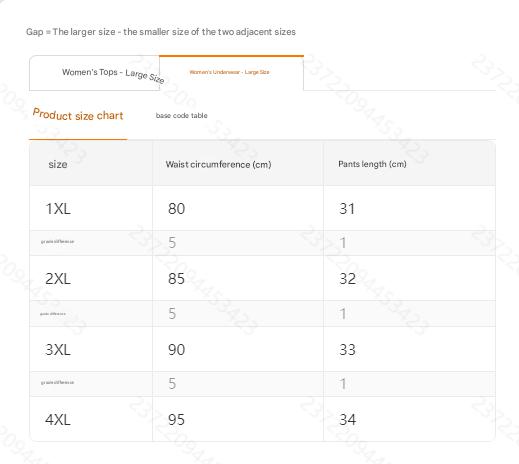Switch to Women's Tops - Large Size tab
The height and width of the screenshot is (464, 519).
94,73
